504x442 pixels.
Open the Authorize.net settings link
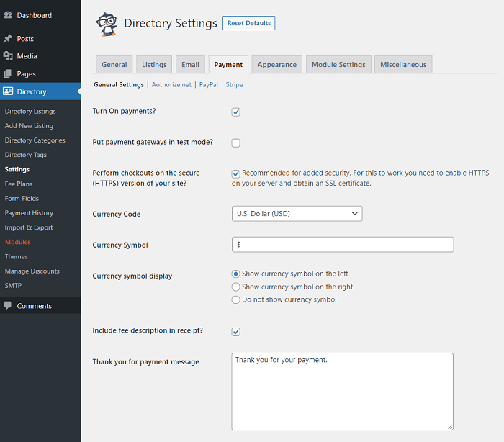(171, 84)
